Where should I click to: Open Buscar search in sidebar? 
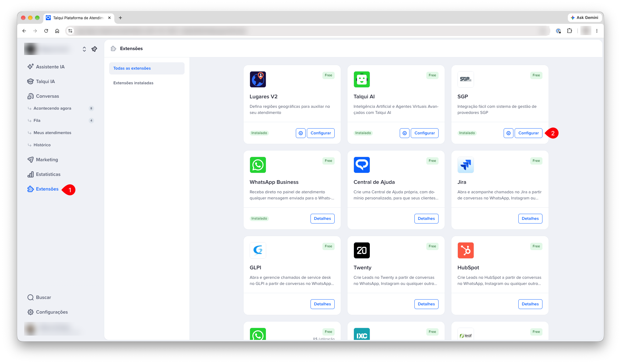[39, 297]
